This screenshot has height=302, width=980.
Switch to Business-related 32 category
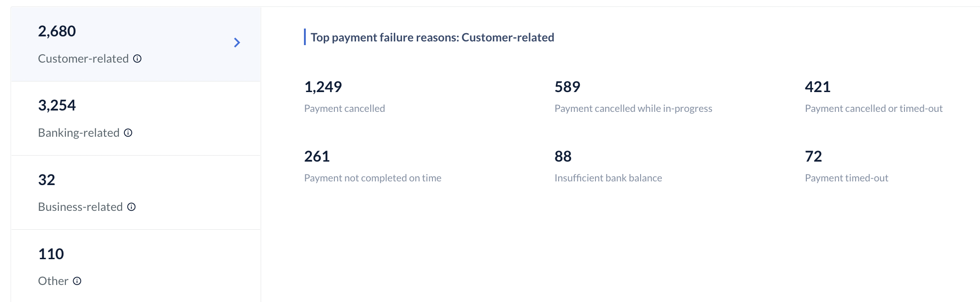136,192
